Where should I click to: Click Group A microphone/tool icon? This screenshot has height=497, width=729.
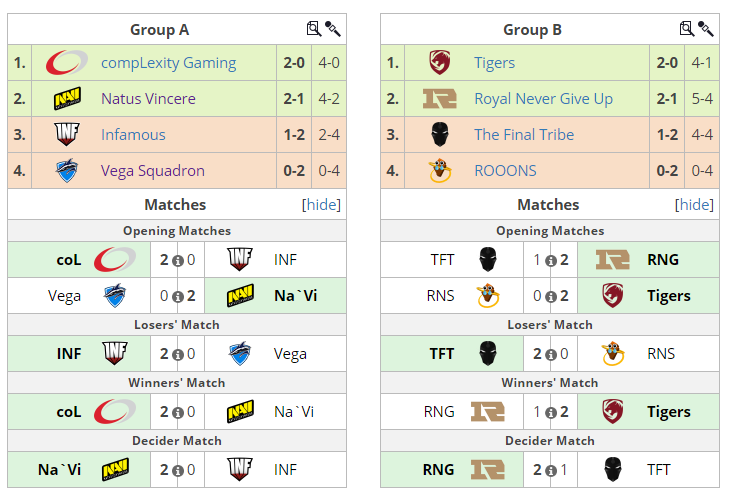(332, 29)
